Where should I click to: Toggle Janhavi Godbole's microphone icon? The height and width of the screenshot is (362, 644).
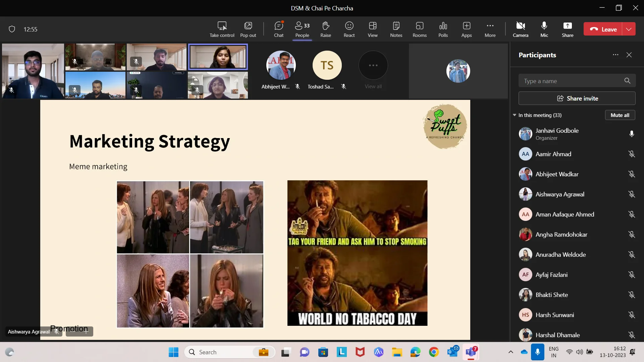632,134
